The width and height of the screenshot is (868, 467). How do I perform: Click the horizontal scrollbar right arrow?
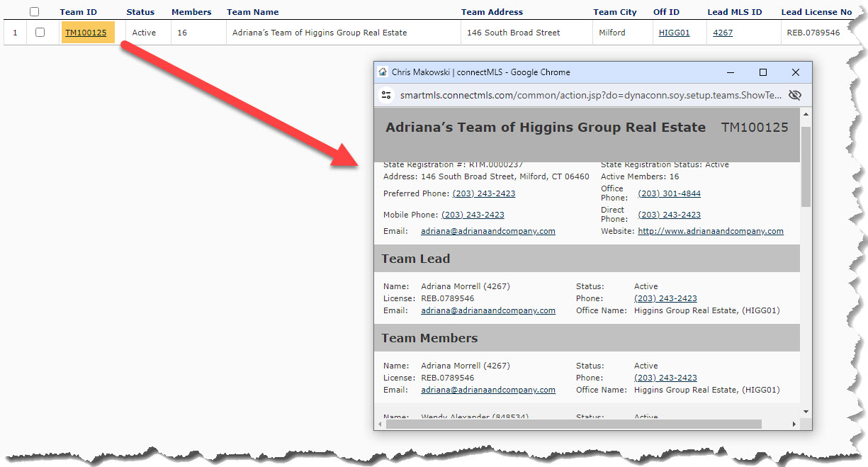pyautogui.click(x=794, y=424)
